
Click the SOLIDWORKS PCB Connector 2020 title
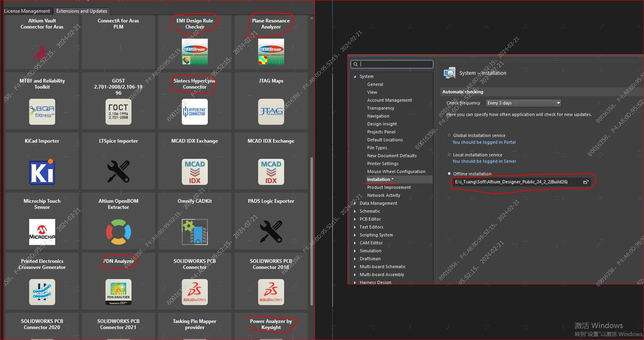pyautogui.click(x=42, y=324)
